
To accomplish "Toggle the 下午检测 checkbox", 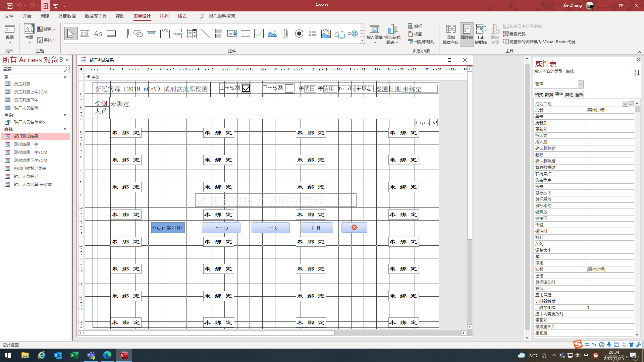I will [289, 88].
